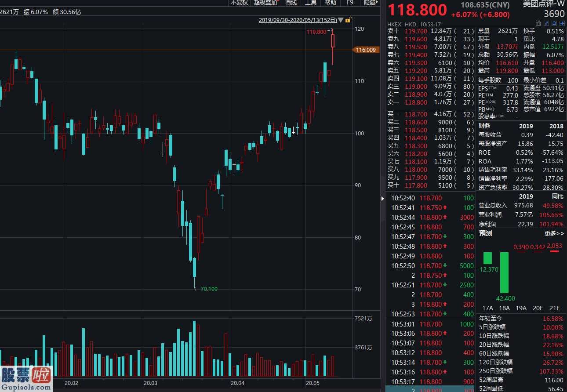Click the 总量 2621万 value
The height and width of the screenshot is (392, 567).
508,31
